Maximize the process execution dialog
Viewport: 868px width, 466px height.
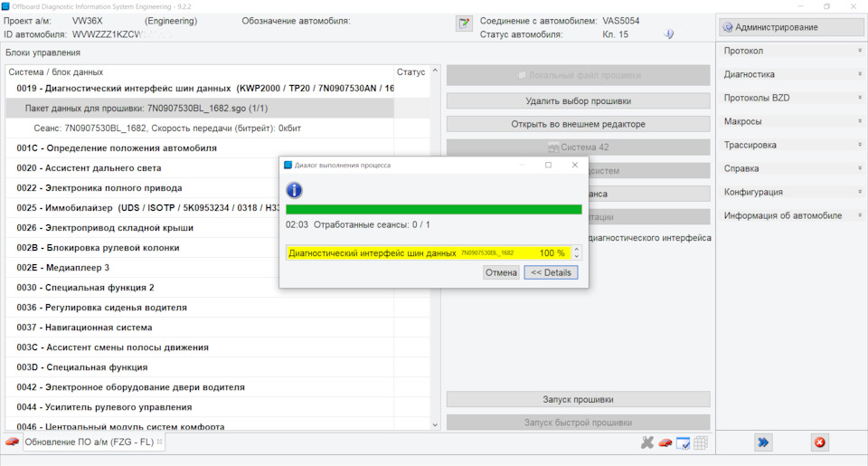(x=548, y=165)
